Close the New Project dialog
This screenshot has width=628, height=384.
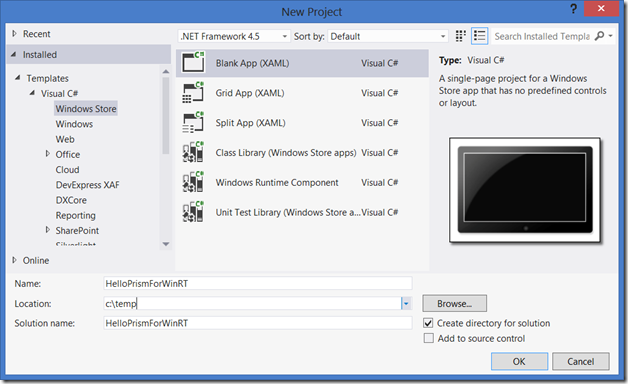click(x=601, y=8)
